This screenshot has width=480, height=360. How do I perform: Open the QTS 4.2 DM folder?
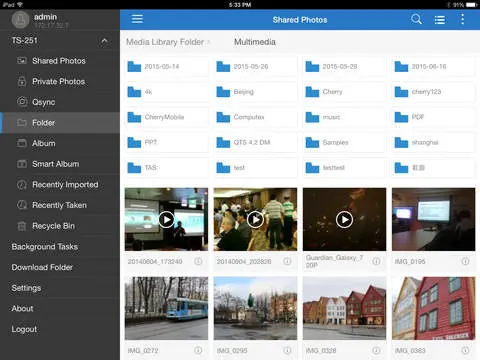(x=255, y=143)
